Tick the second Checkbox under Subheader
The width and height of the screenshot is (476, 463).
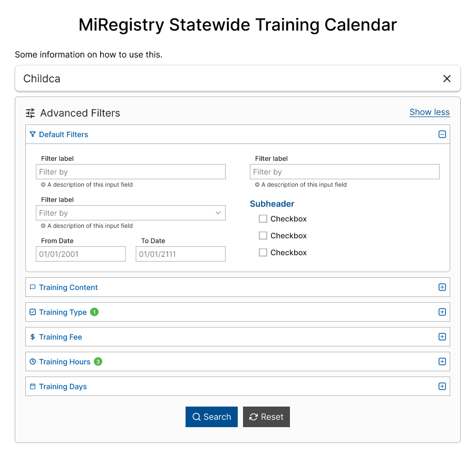click(263, 236)
